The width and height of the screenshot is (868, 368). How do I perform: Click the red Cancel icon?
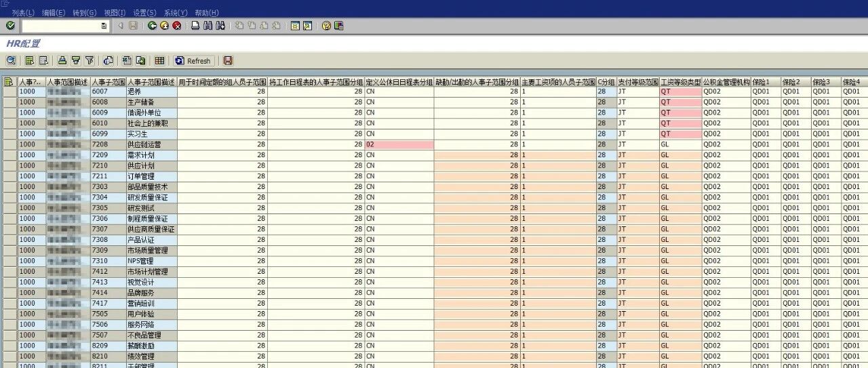177,26
